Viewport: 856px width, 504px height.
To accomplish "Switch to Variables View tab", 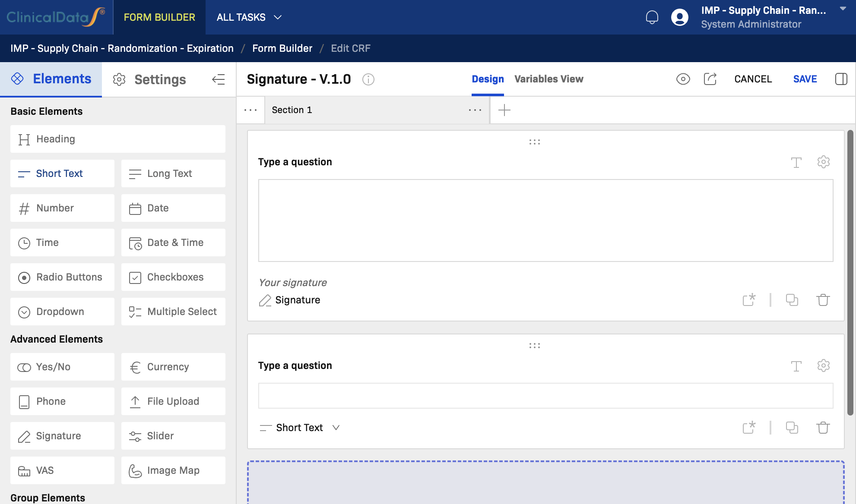I will [x=548, y=79].
